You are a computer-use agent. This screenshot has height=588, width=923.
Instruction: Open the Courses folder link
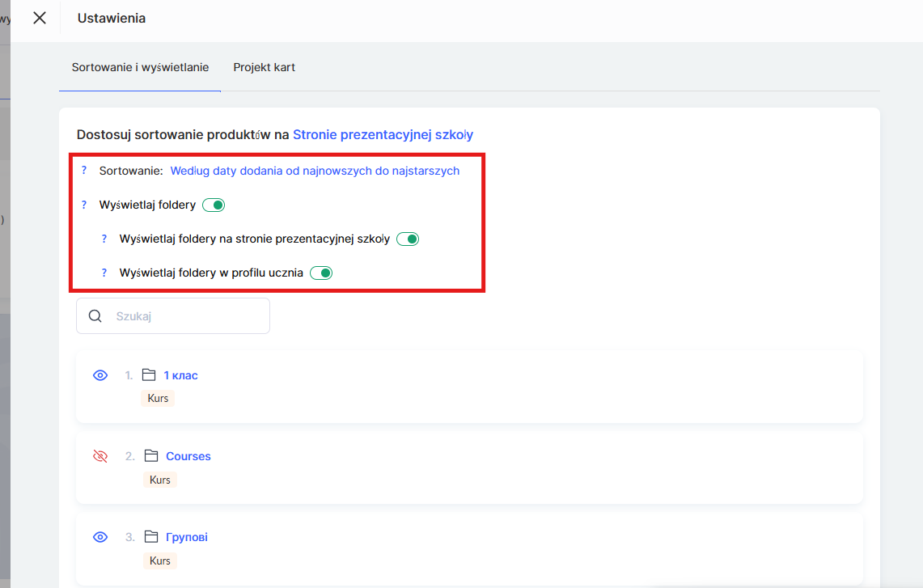click(188, 456)
